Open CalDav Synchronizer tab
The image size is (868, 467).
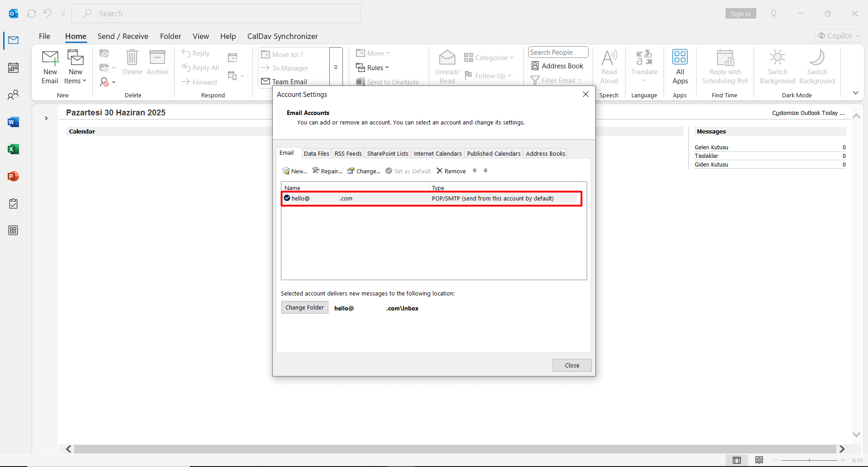click(x=283, y=36)
